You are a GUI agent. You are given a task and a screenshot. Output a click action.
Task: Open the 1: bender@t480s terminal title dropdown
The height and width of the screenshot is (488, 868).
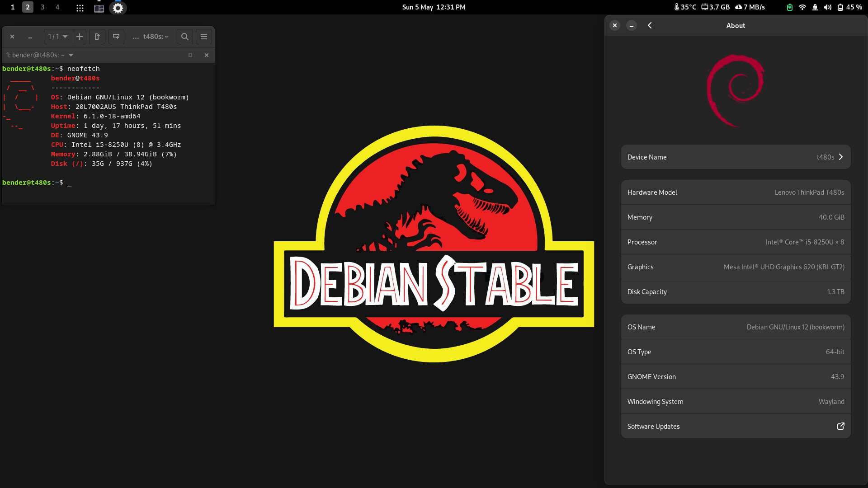coord(40,55)
